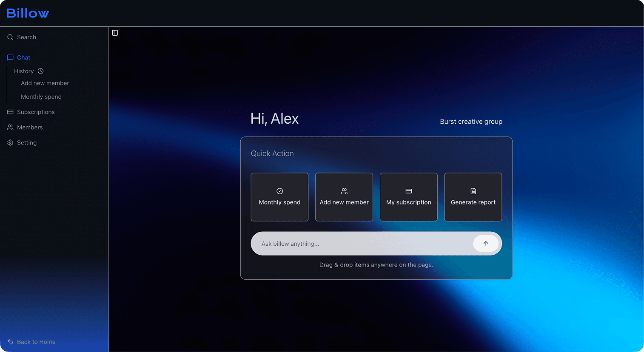This screenshot has width=644, height=352.
Task: Select Monthly spend under History
Action: (x=41, y=97)
